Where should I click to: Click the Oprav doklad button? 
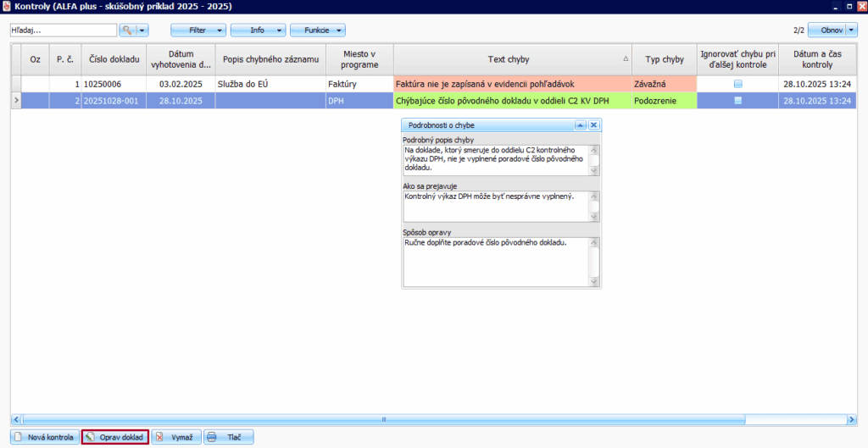[114, 437]
